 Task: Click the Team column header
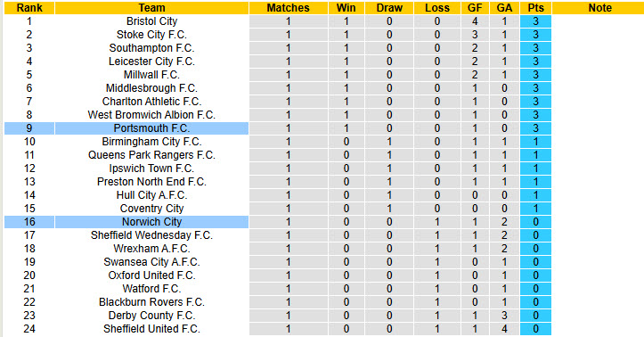click(151, 8)
